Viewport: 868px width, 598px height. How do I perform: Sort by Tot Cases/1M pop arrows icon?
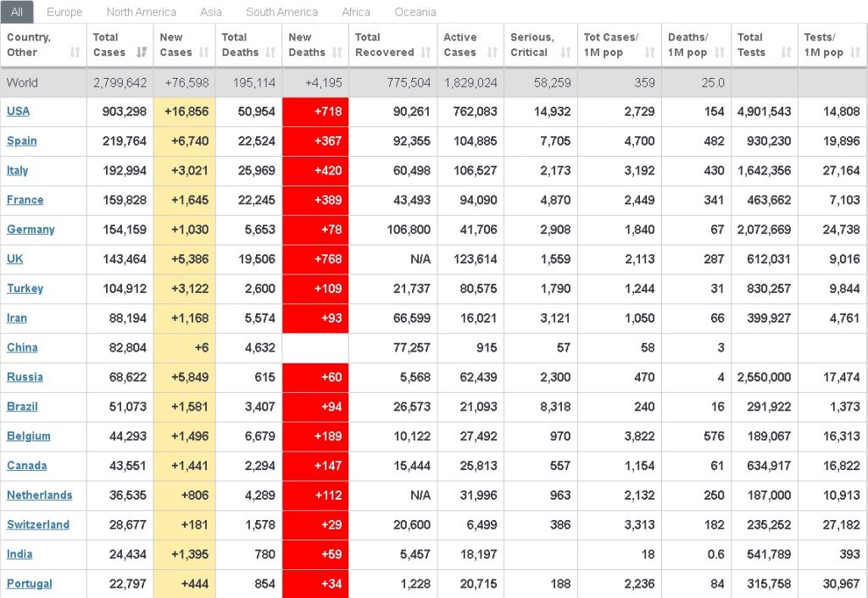point(650,53)
